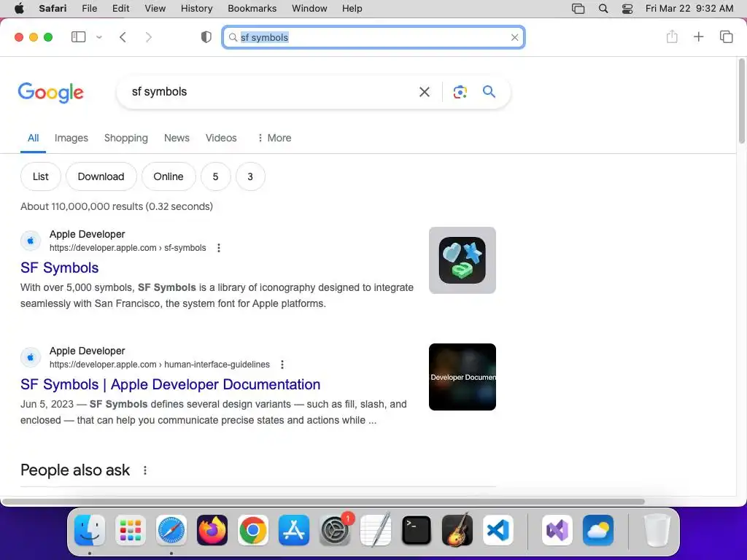
Task: Open the Bookmarks menu
Action: click(x=252, y=9)
